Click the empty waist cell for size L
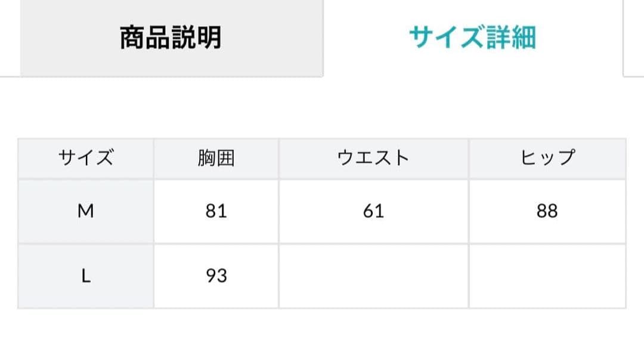Viewport: 644px width, 340px height. tap(373, 276)
